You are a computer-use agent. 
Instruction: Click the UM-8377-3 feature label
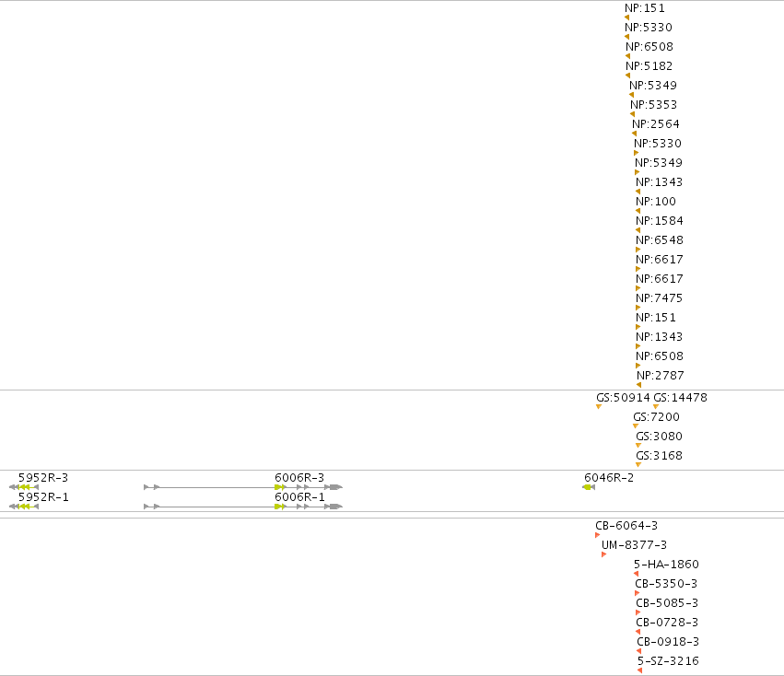tap(634, 545)
